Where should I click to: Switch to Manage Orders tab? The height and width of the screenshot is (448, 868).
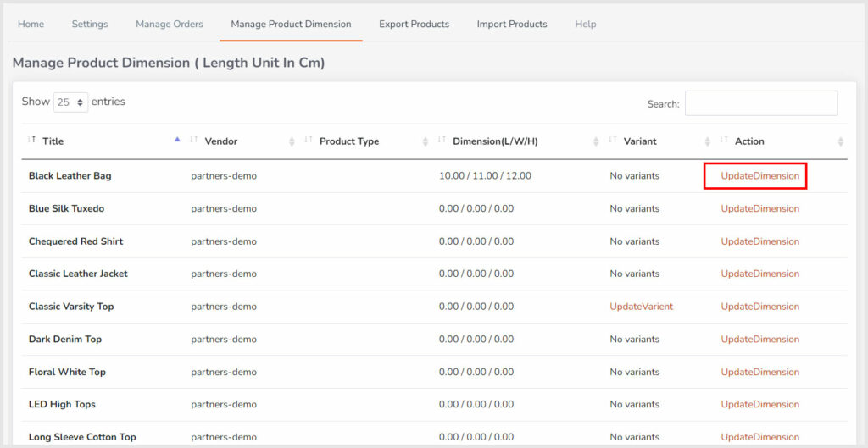pyautogui.click(x=170, y=24)
